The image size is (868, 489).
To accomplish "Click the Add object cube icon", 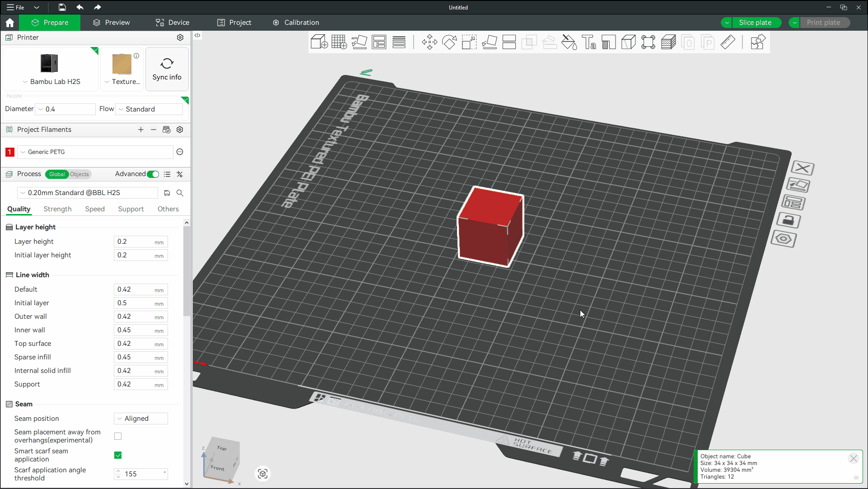I will point(319,42).
